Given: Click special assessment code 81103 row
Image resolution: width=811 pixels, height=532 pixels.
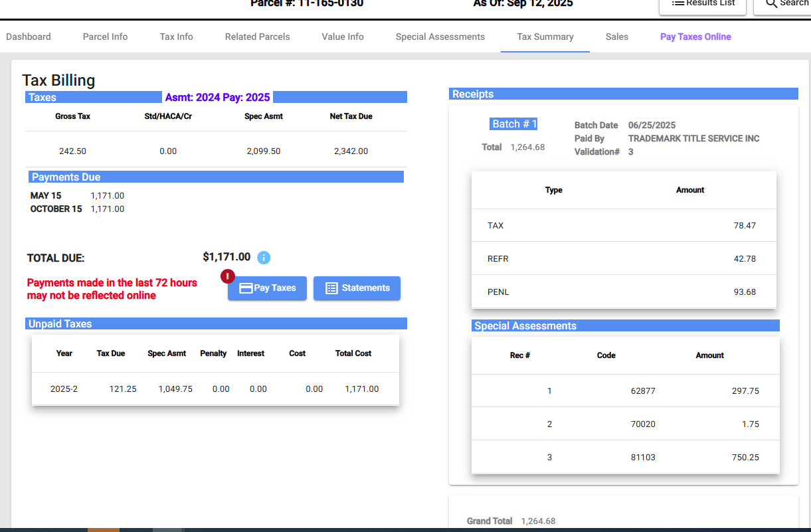Looking at the screenshot, I should [x=624, y=457].
